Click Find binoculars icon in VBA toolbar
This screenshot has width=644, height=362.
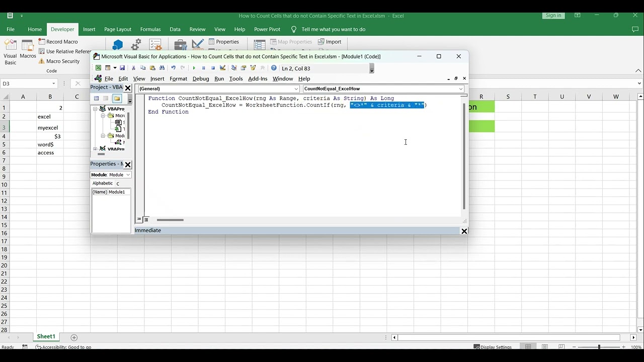click(162, 68)
